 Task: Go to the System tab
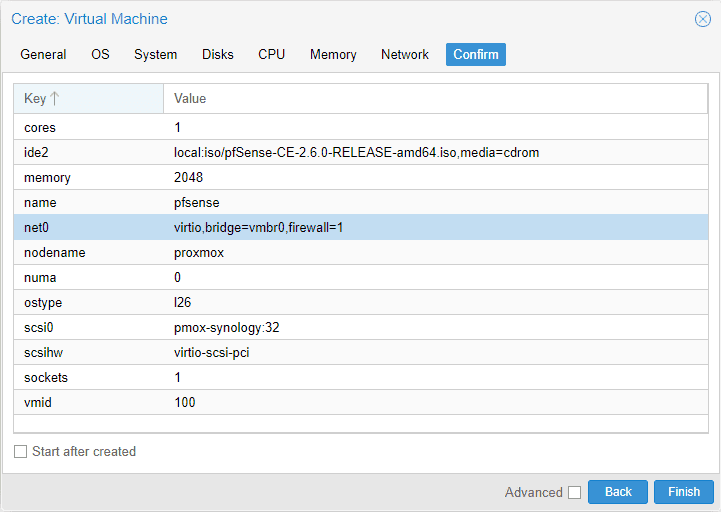tap(155, 54)
